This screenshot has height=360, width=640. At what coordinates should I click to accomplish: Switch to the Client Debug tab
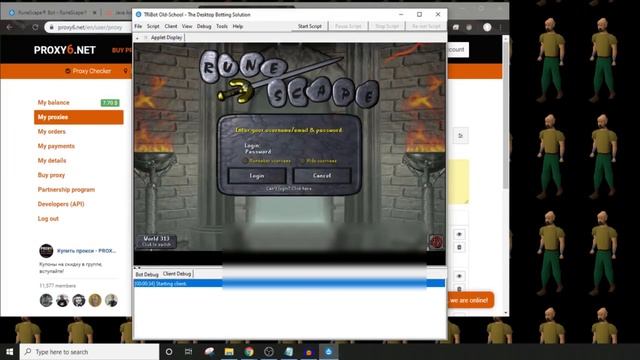point(177,274)
